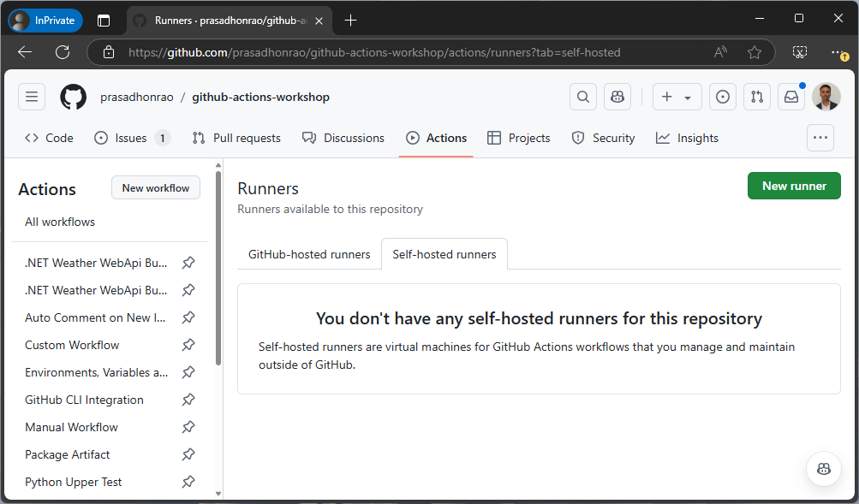Image resolution: width=859 pixels, height=504 pixels.
Task: Open browser settings and more menu
Action: (838, 52)
